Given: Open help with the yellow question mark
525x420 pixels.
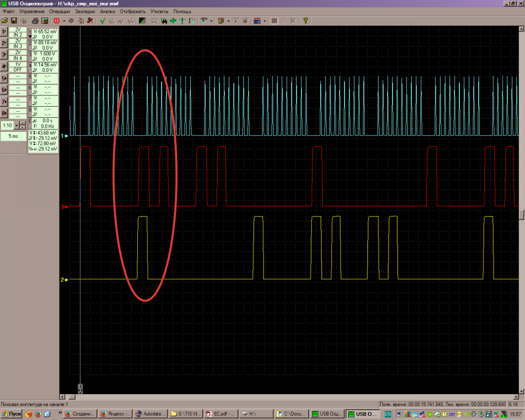Looking at the screenshot, I should (305, 21).
